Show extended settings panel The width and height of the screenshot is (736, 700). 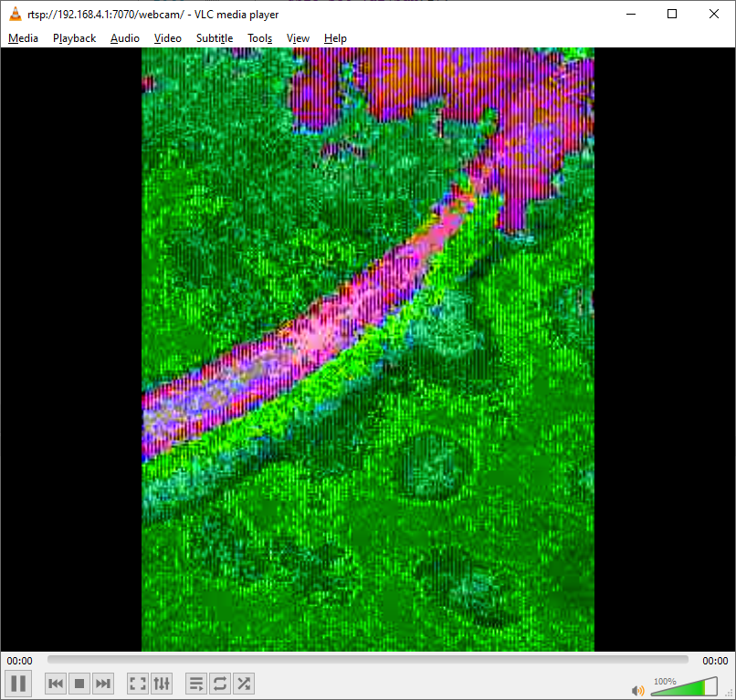tap(162, 684)
